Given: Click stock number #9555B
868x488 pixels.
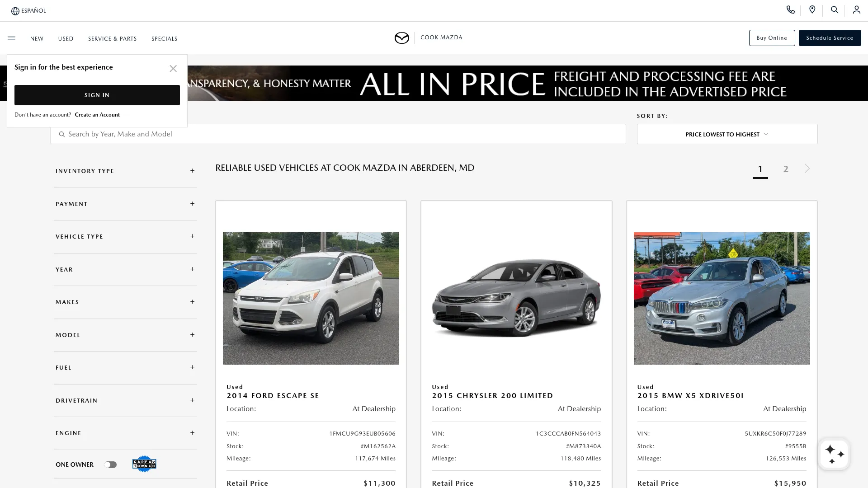Looking at the screenshot, I should (x=795, y=446).
